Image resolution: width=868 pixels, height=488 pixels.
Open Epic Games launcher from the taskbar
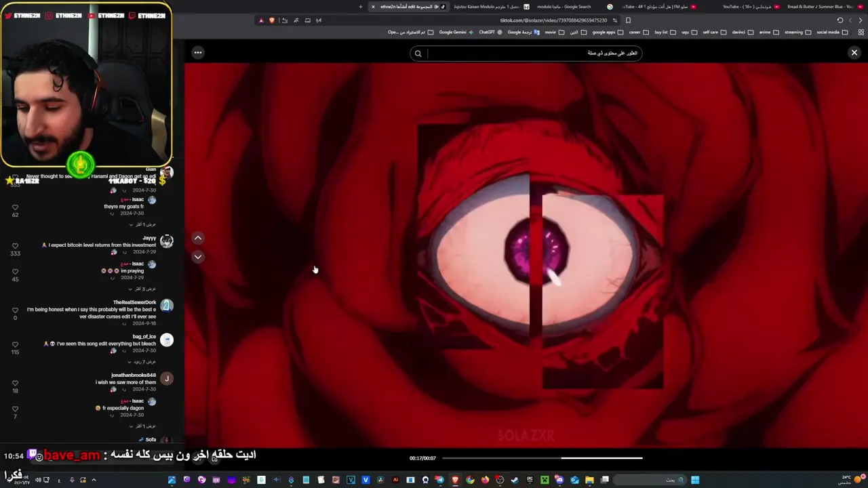coord(530,481)
